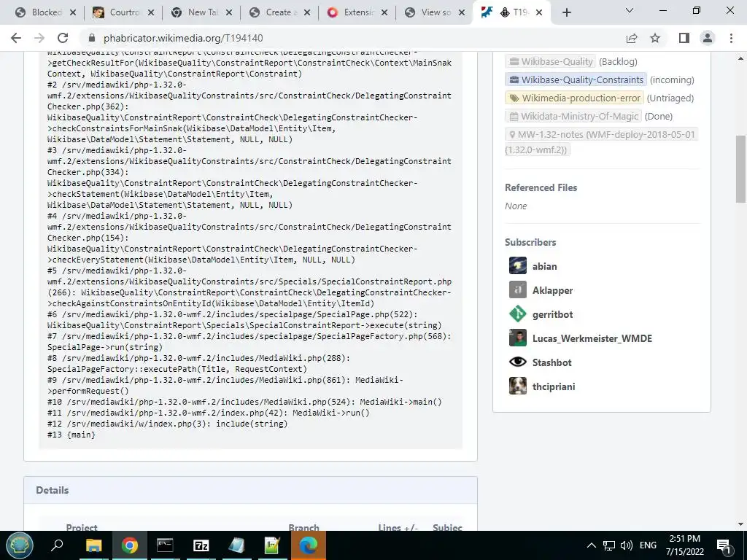Open the Windows Start menu
The image size is (747, 560).
point(20,545)
